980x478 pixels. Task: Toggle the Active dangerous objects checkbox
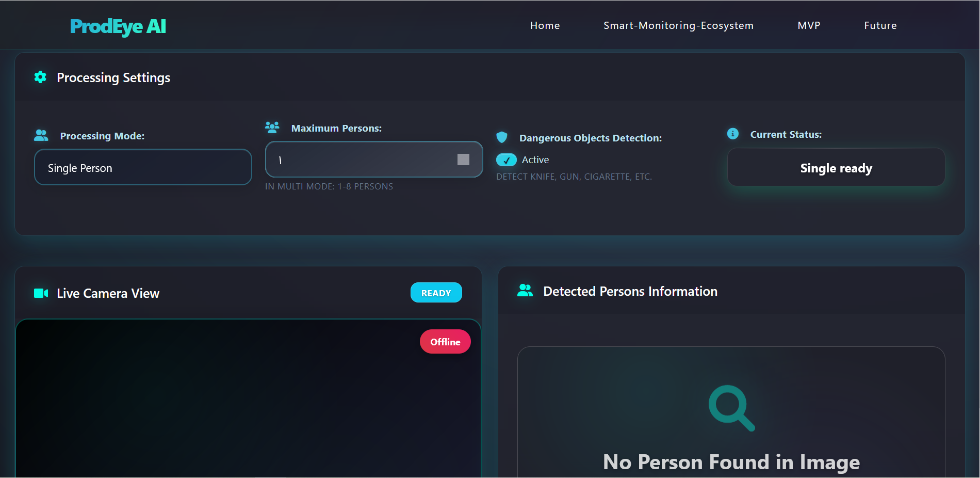pos(507,160)
